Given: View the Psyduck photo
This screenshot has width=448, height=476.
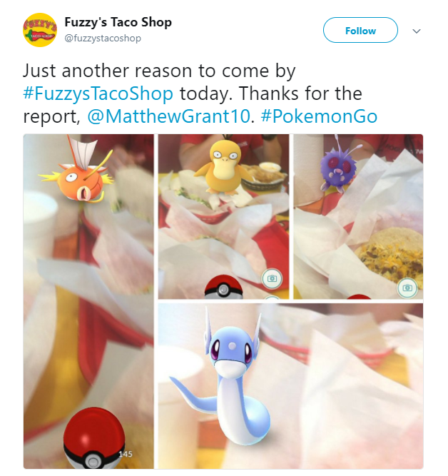Looking at the screenshot, I should pos(223,216).
